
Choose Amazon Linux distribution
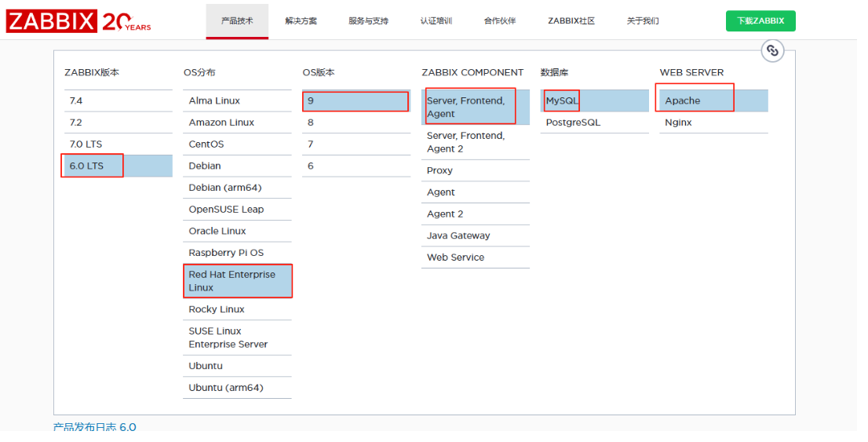(237, 122)
